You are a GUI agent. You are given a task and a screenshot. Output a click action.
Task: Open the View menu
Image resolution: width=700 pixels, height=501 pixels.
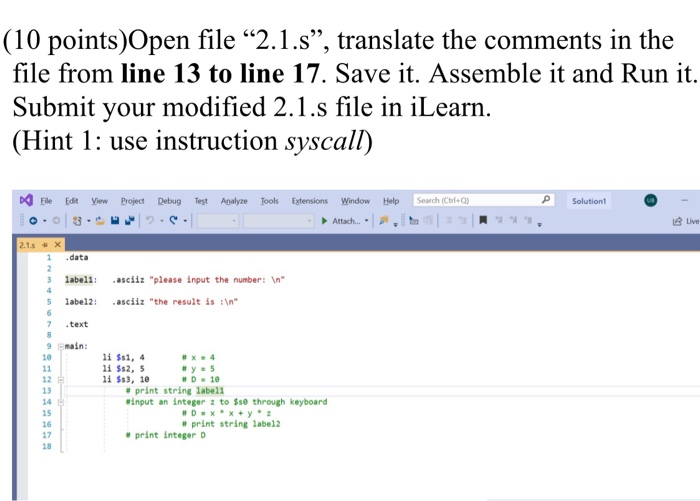point(100,201)
